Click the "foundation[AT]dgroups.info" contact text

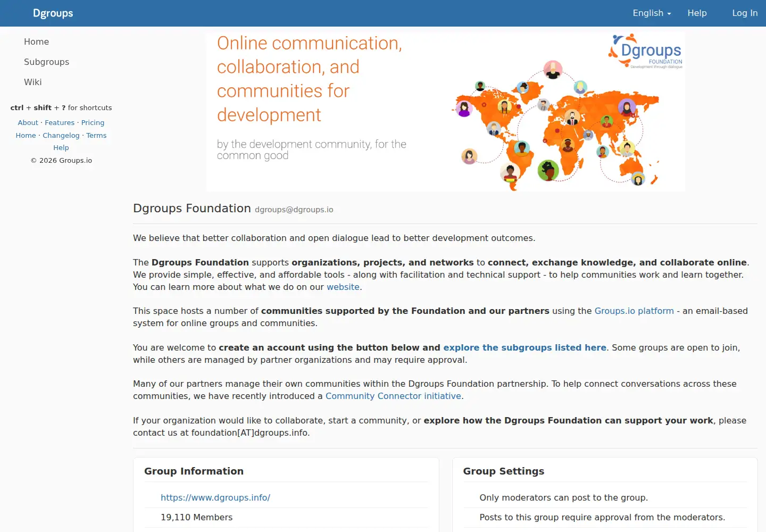click(x=249, y=433)
